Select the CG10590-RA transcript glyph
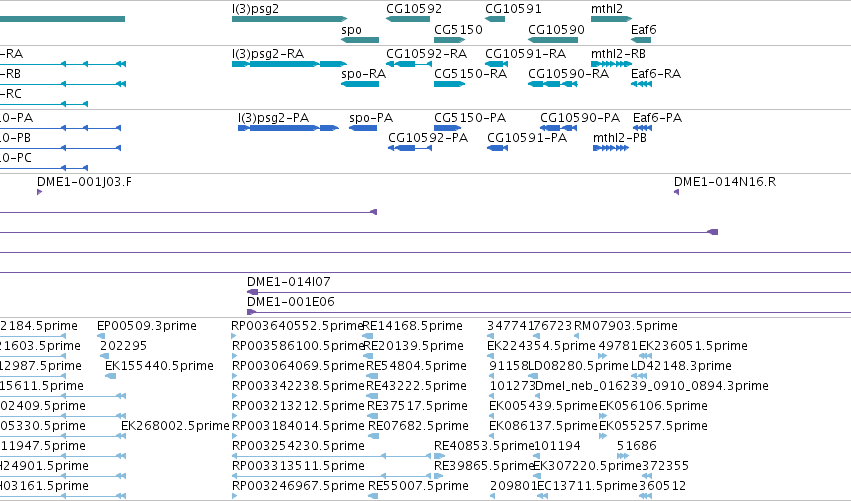This screenshot has height=501, width=851. tap(552, 84)
